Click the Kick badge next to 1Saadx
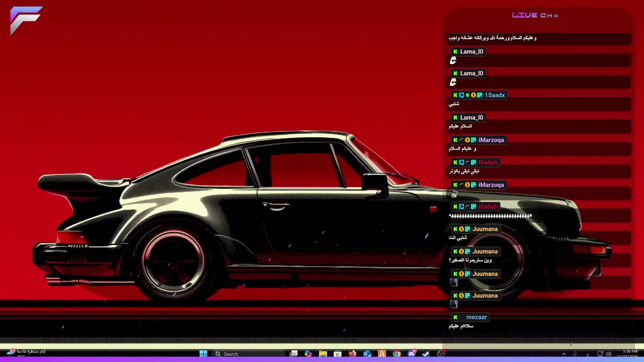 455,95
